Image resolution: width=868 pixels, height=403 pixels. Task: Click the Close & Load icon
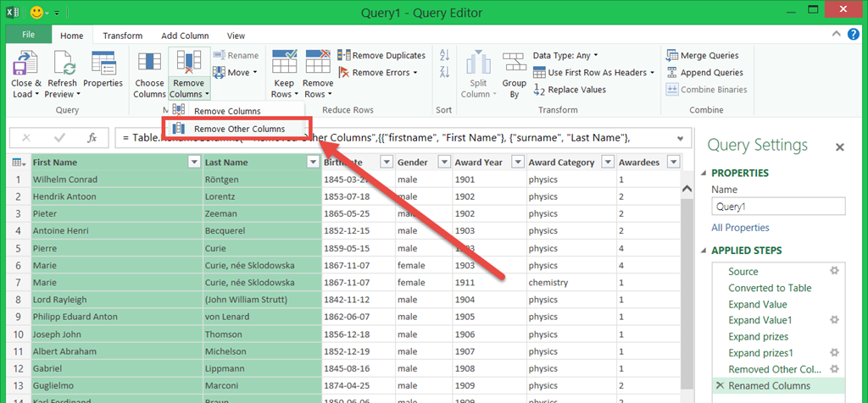point(26,64)
